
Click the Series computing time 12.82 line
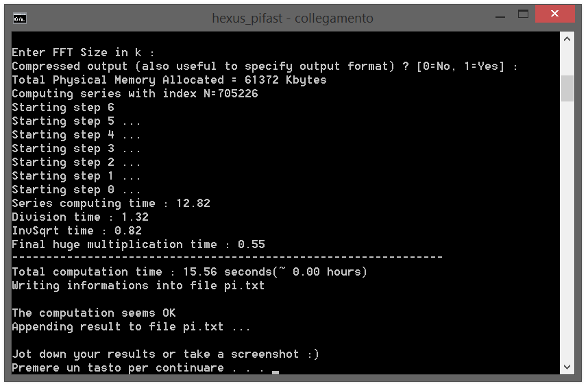pyautogui.click(x=111, y=204)
